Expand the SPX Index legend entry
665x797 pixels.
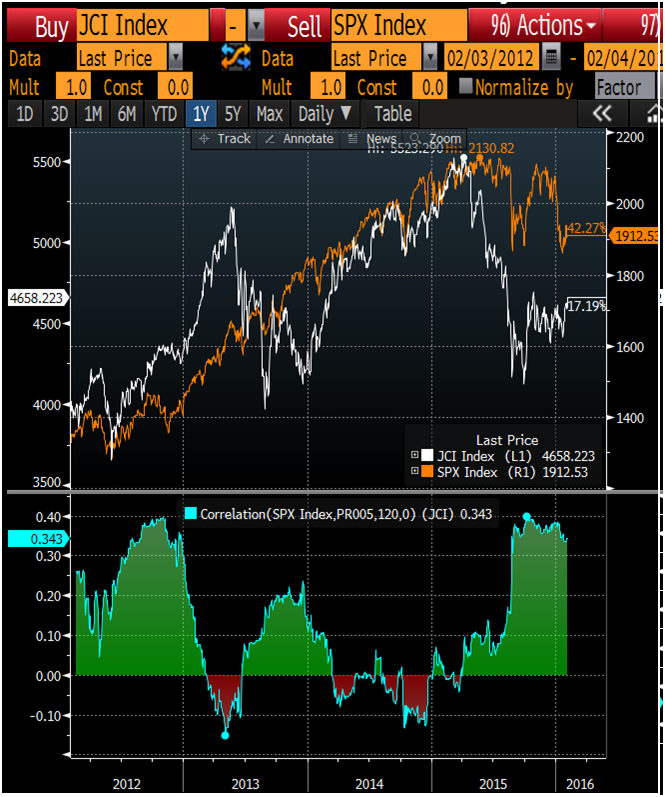[x=414, y=471]
